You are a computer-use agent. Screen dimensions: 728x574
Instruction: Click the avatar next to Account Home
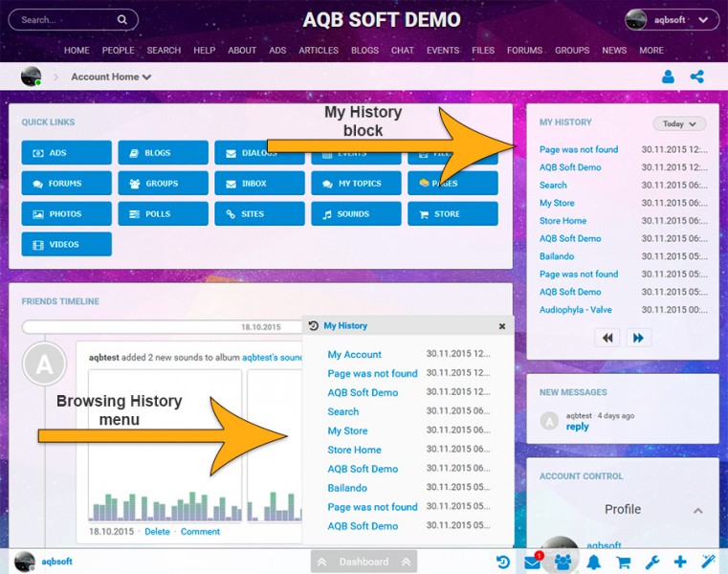point(32,77)
